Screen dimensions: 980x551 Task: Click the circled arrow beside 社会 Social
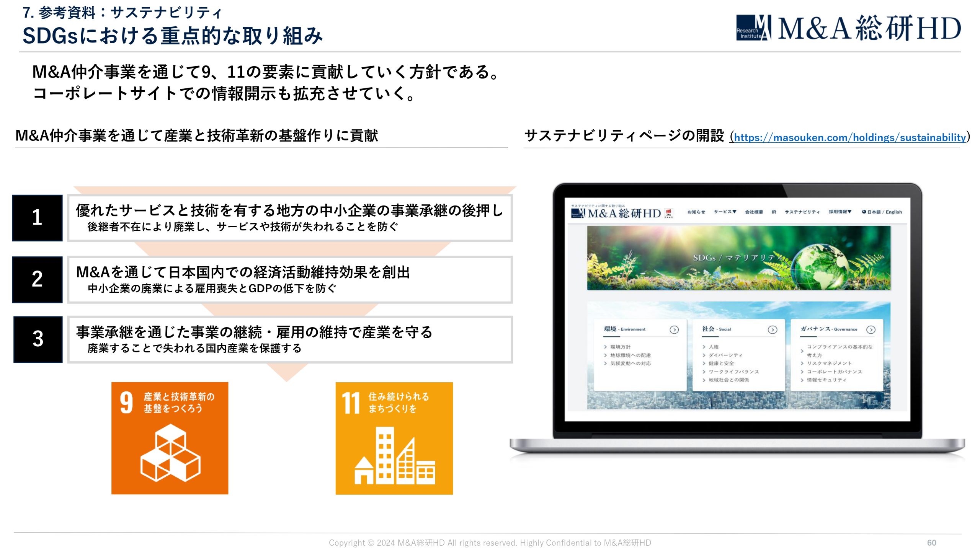pos(773,330)
